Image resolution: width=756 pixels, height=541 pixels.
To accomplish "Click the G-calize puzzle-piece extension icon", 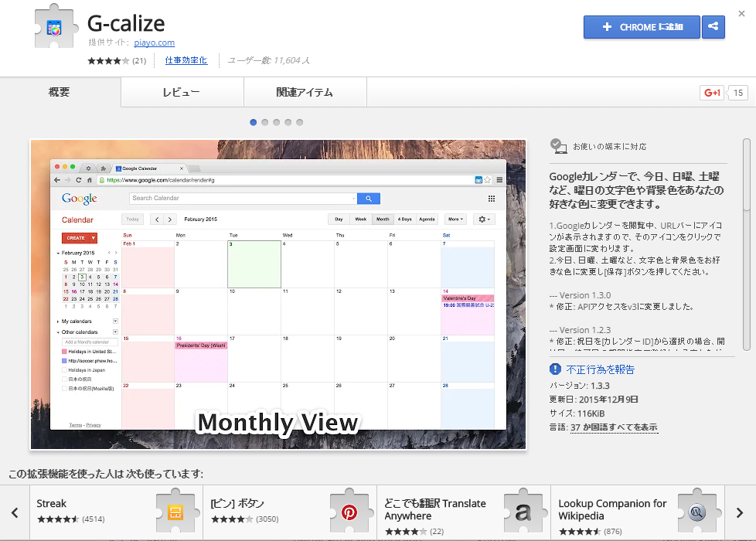I will [56, 26].
